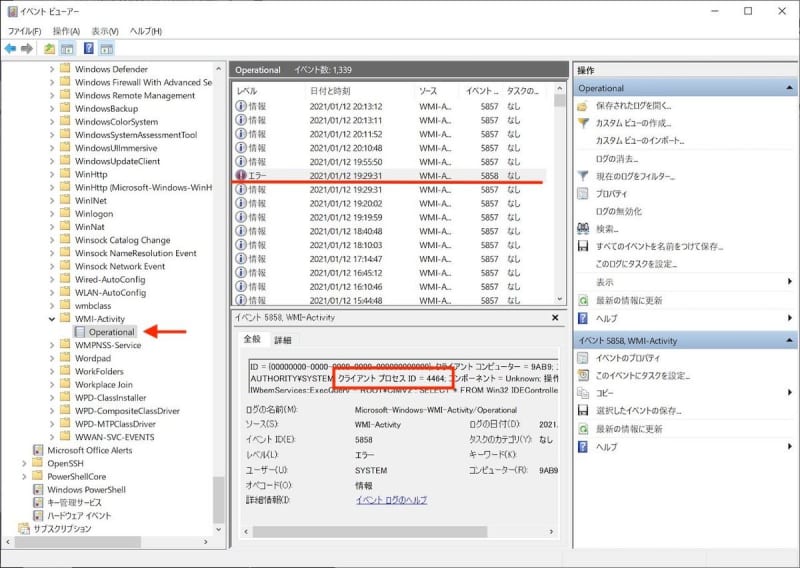Viewport: 800px width, 568px height.
Task: Select the WindowsUpdateClient tree folder
Action: (x=117, y=161)
